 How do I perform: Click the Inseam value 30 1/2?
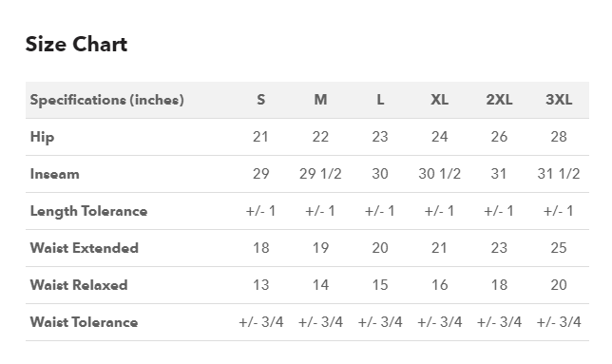439,174
